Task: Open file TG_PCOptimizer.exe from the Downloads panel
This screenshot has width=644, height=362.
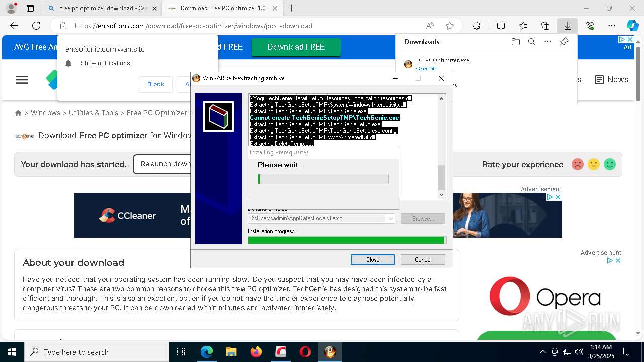Action: (x=426, y=68)
